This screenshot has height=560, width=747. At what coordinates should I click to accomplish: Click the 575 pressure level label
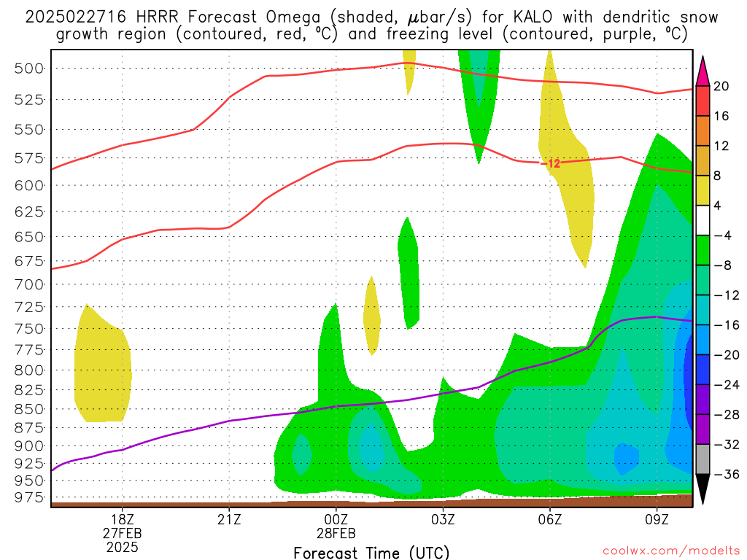coord(28,158)
